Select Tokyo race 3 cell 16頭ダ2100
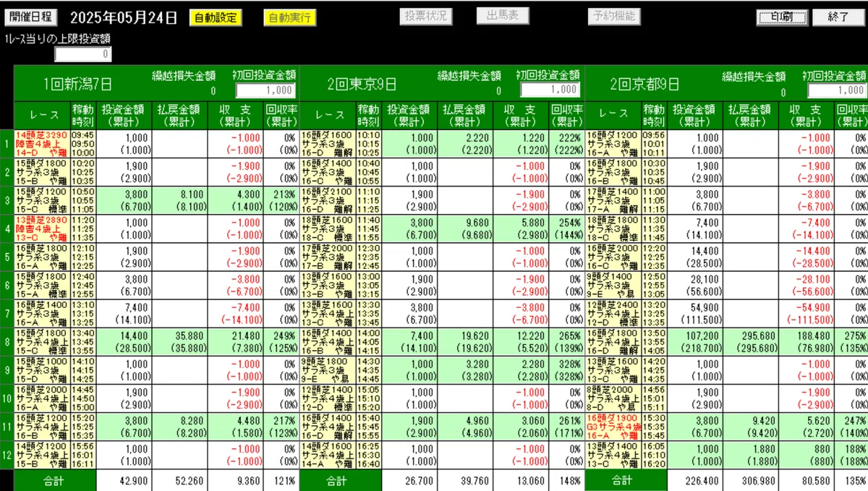The image size is (868, 491). (x=327, y=200)
